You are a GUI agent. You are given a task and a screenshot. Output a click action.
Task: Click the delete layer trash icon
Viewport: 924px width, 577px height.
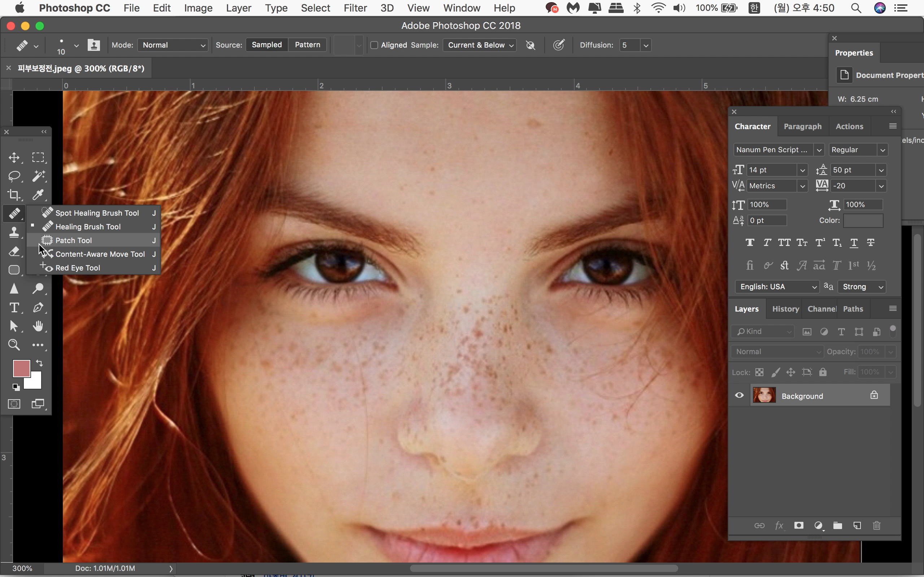coord(877,525)
